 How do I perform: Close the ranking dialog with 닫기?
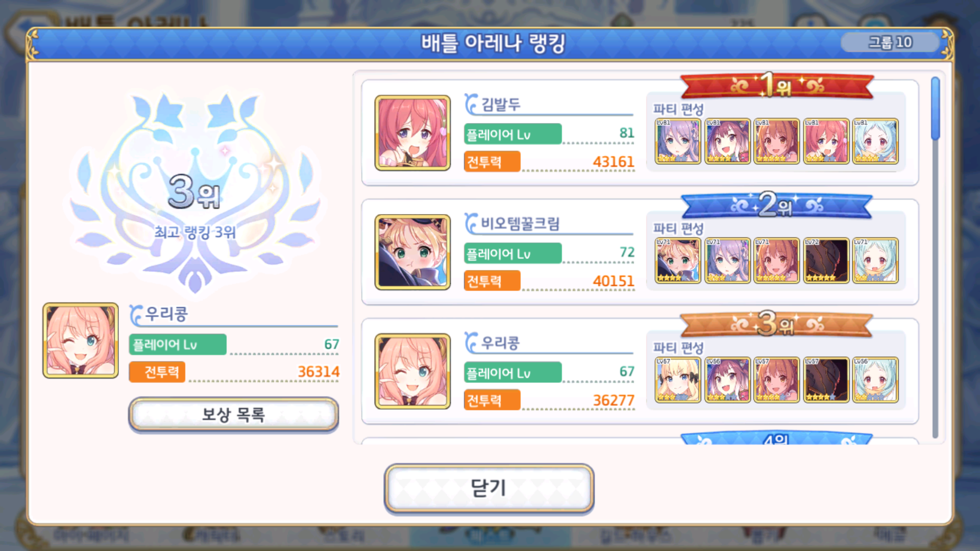click(489, 488)
